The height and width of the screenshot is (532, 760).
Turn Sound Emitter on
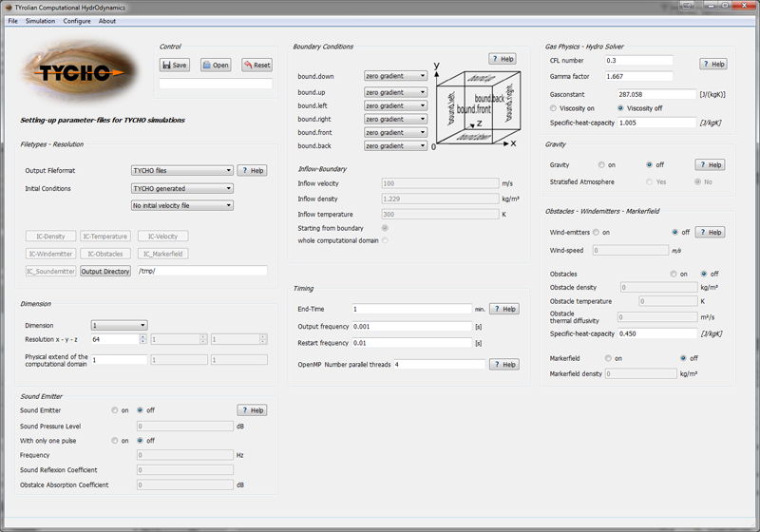[x=115, y=410]
